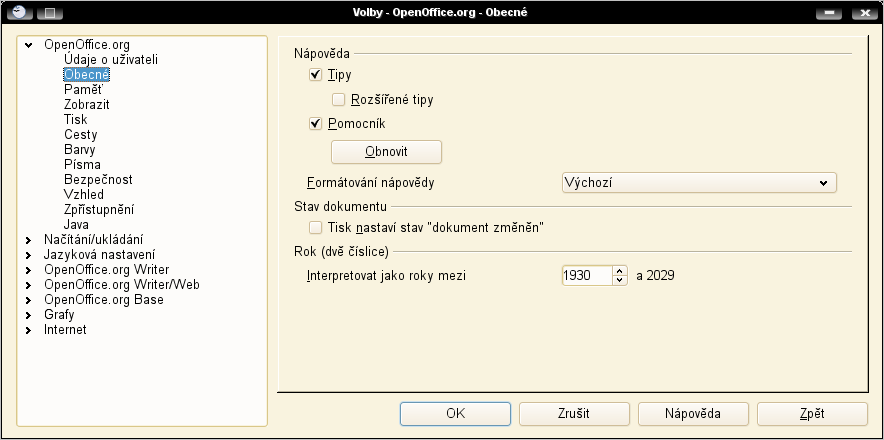Select the Grafy label in tree
The image size is (884, 440).
[59, 315]
